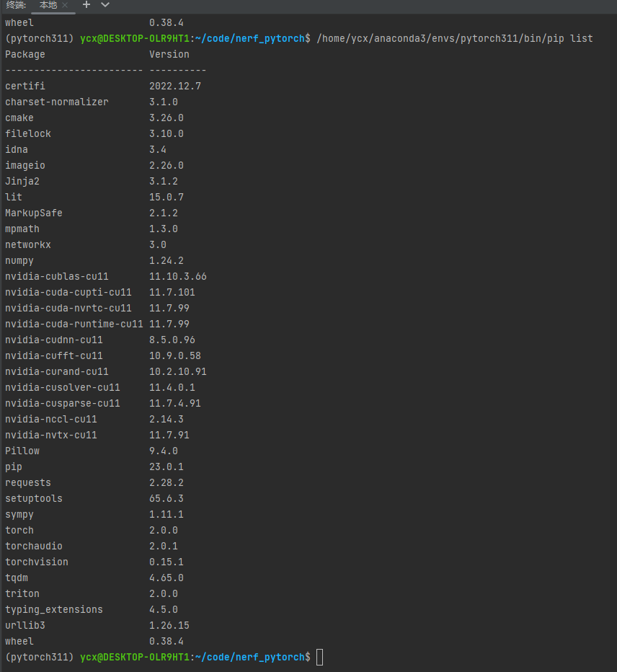Click version 8.5.0.96 value
Image resolution: width=617 pixels, height=672 pixels.
point(172,340)
